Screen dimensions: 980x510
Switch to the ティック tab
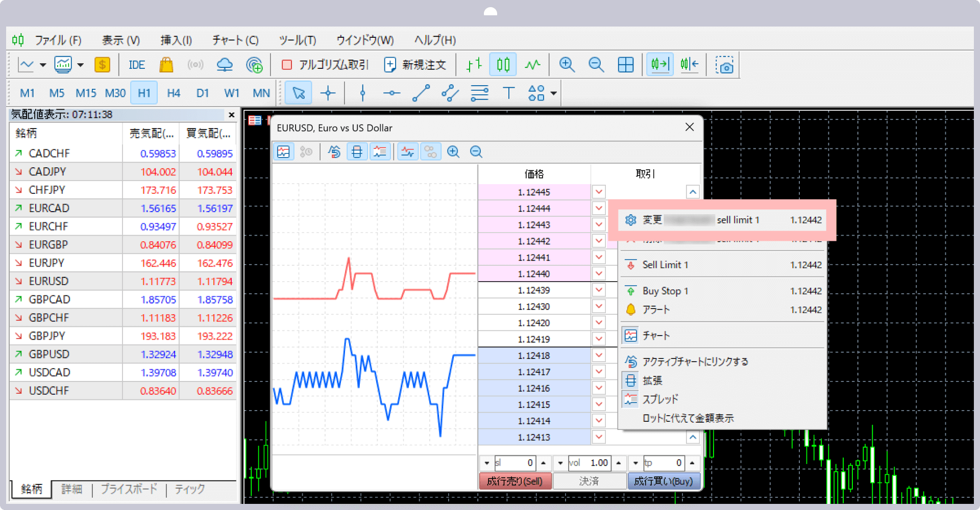(189, 489)
